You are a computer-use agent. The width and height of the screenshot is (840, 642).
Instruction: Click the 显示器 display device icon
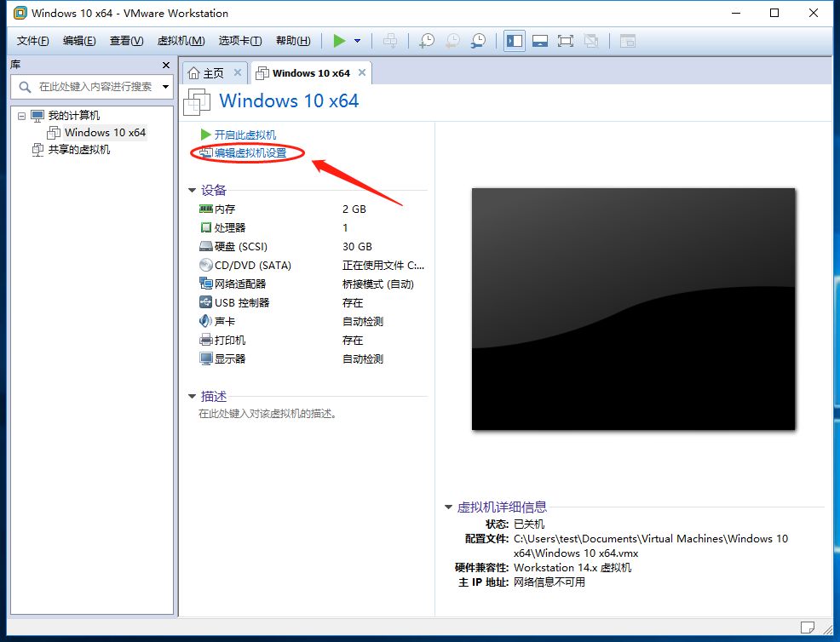coord(205,358)
